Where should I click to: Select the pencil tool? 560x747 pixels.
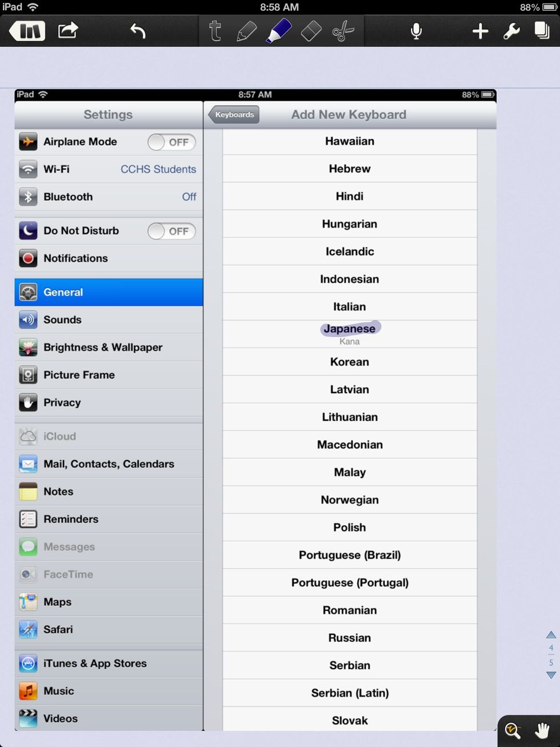coord(246,31)
